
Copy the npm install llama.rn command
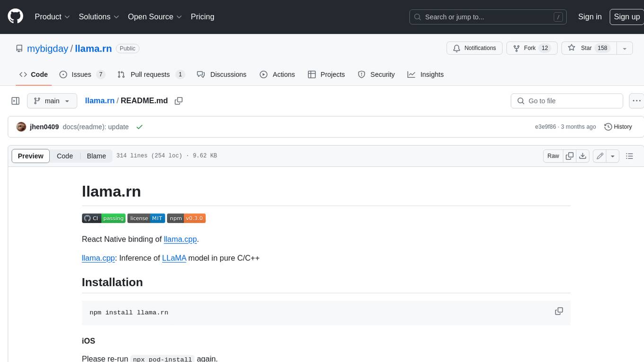559,311
